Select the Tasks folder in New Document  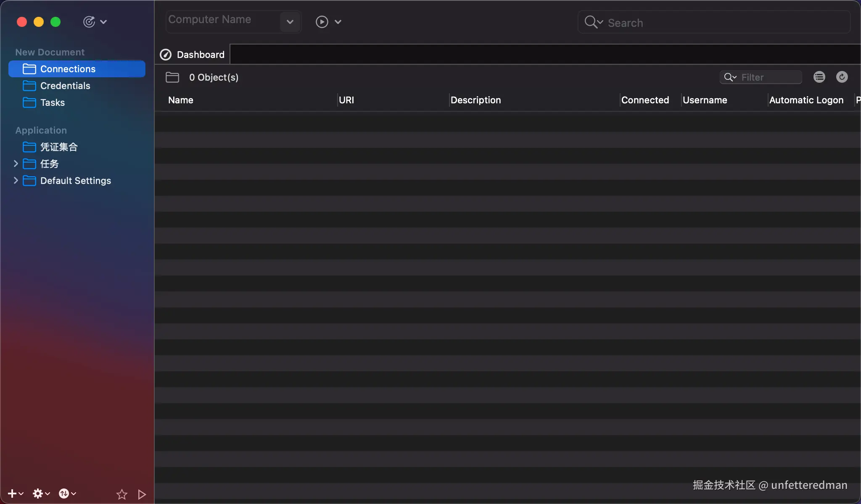(53, 102)
